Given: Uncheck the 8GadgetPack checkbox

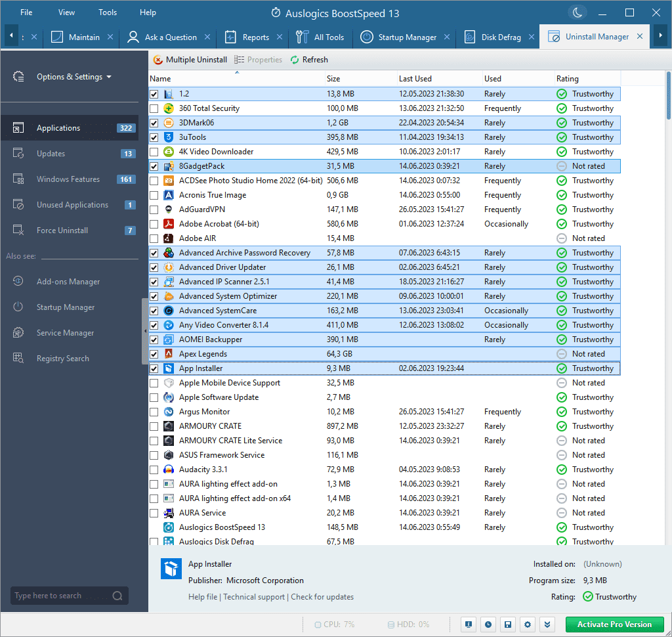Looking at the screenshot, I should pos(154,166).
